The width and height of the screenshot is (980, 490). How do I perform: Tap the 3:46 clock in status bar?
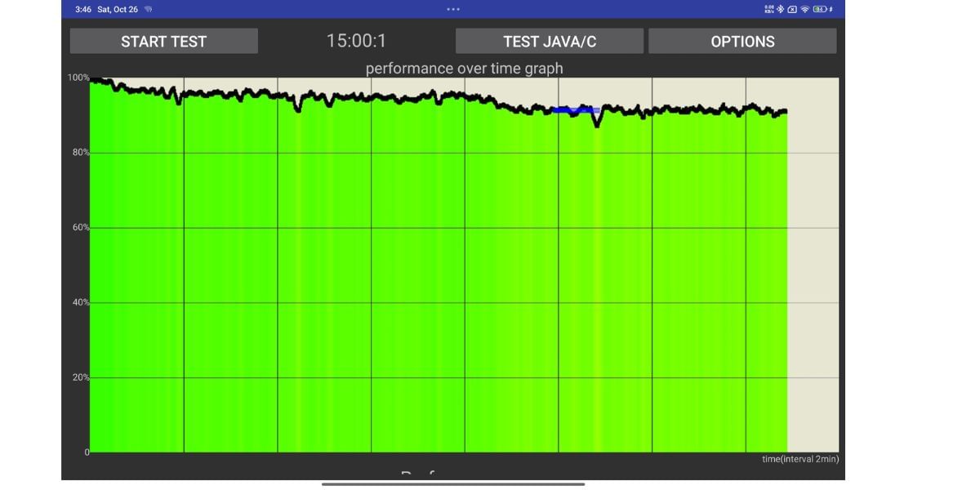pos(82,9)
